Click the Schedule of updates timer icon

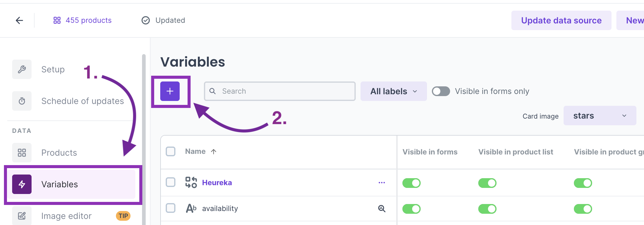pyautogui.click(x=22, y=101)
